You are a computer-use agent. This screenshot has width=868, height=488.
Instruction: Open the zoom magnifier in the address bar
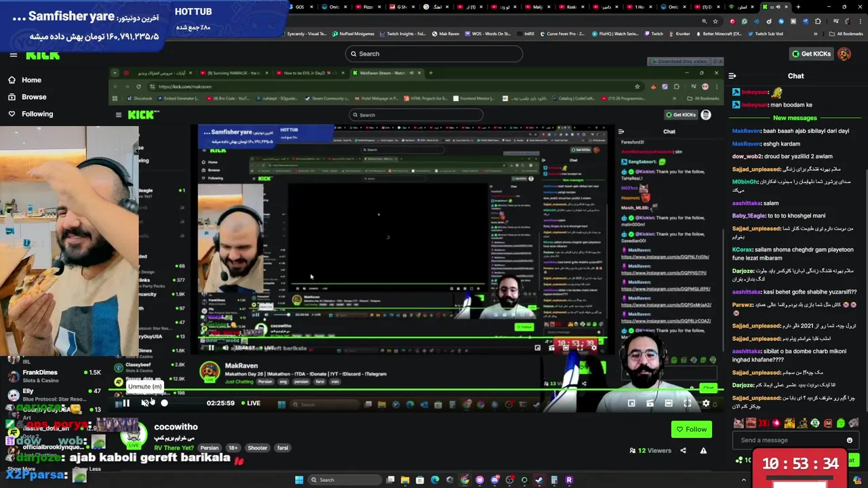point(705,21)
